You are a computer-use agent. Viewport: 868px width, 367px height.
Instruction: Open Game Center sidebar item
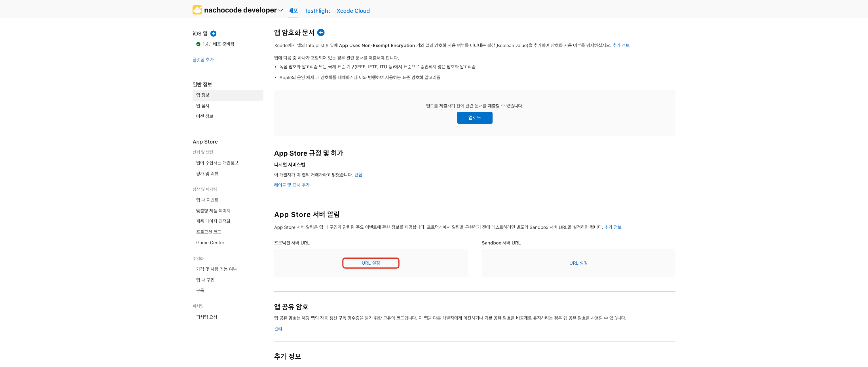(210, 243)
